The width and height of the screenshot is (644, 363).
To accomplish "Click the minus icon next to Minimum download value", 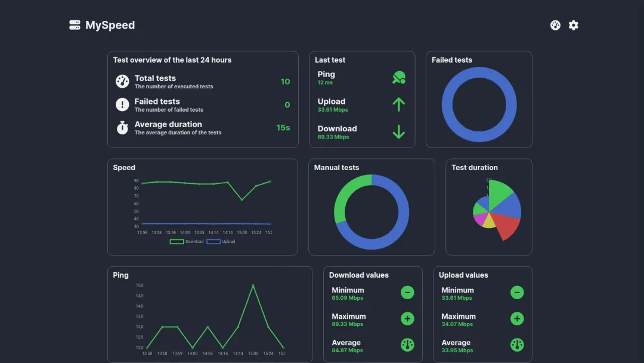I will 407,293.
